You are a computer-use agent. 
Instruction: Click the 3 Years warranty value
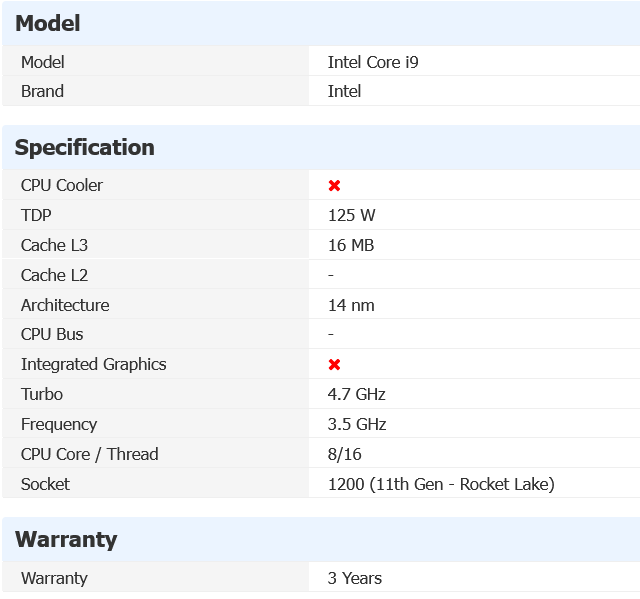355,578
